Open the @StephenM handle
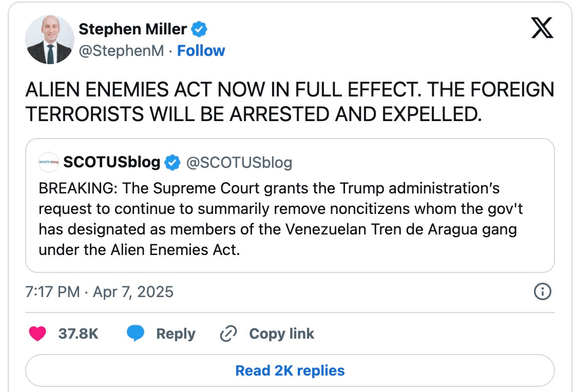This screenshot has width=575, height=392. click(x=121, y=51)
